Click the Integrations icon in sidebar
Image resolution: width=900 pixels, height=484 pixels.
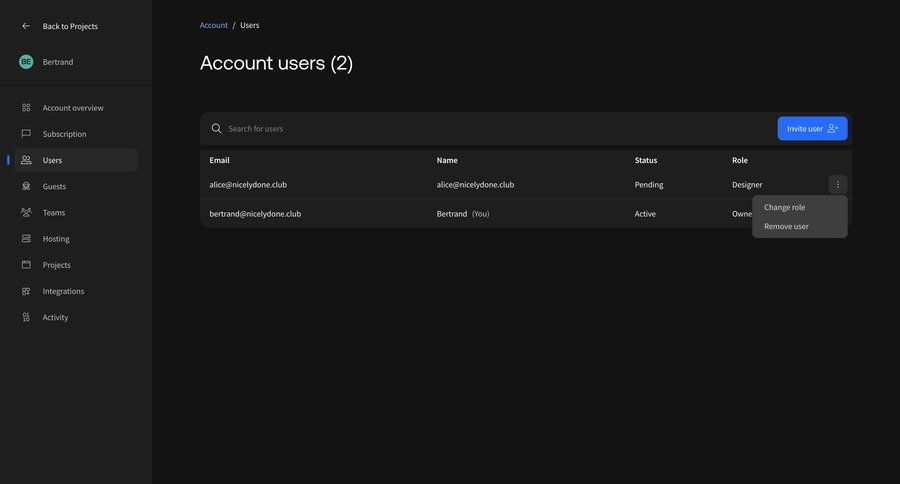[x=26, y=291]
